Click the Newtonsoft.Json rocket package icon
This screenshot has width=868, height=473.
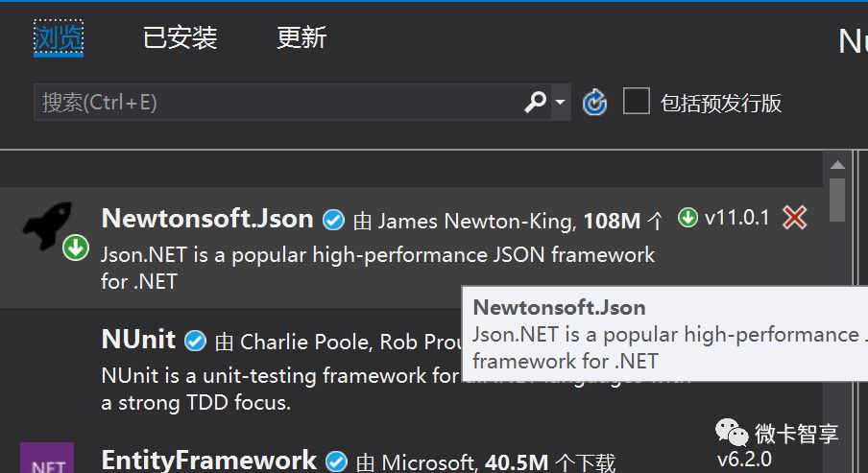click(x=49, y=225)
